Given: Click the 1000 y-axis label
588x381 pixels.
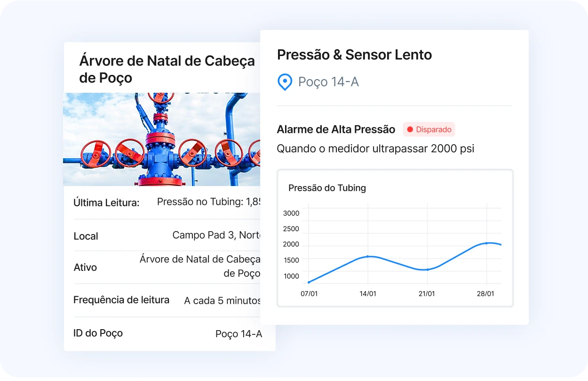Looking at the screenshot, I should 291,276.
